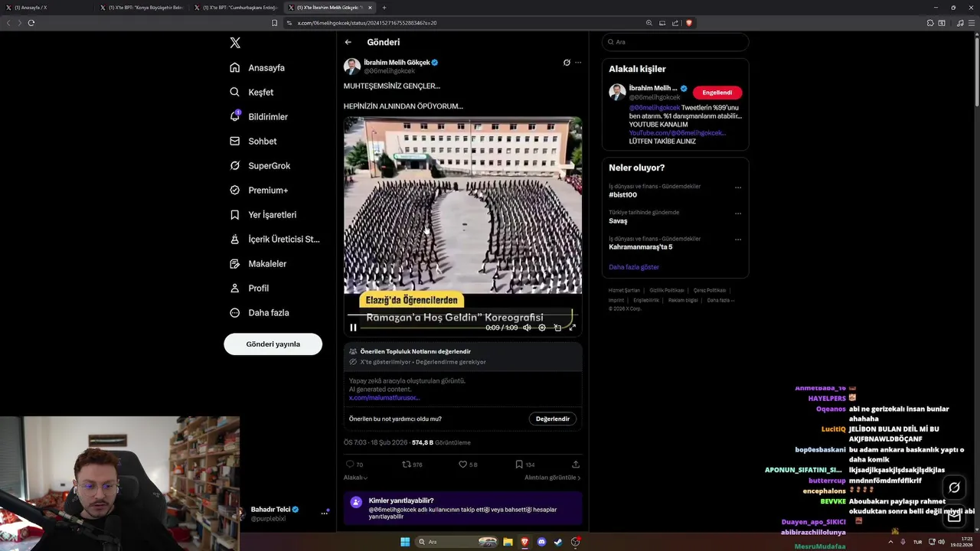Click the Ara search field on X
Image resolution: width=980 pixels, height=551 pixels.
point(675,42)
